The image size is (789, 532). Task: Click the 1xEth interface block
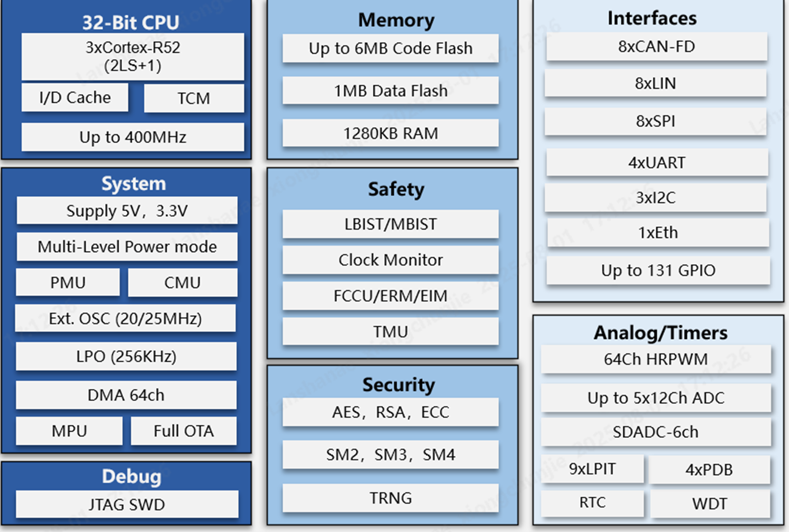[x=658, y=233]
